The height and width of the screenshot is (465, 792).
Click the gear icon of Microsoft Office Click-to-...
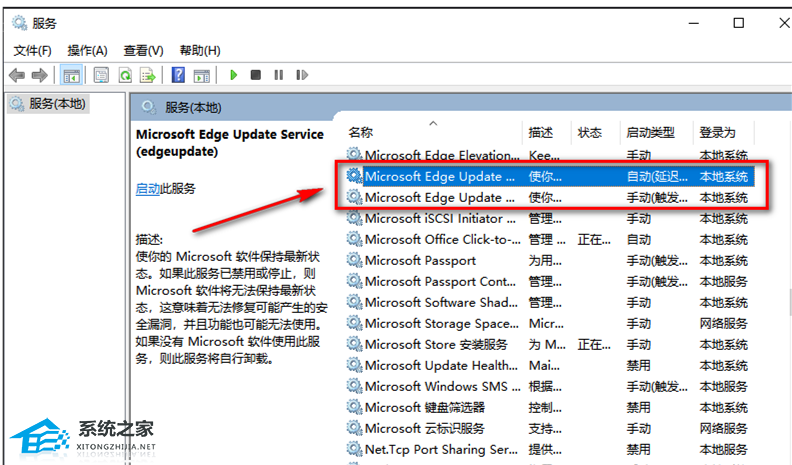coord(354,239)
